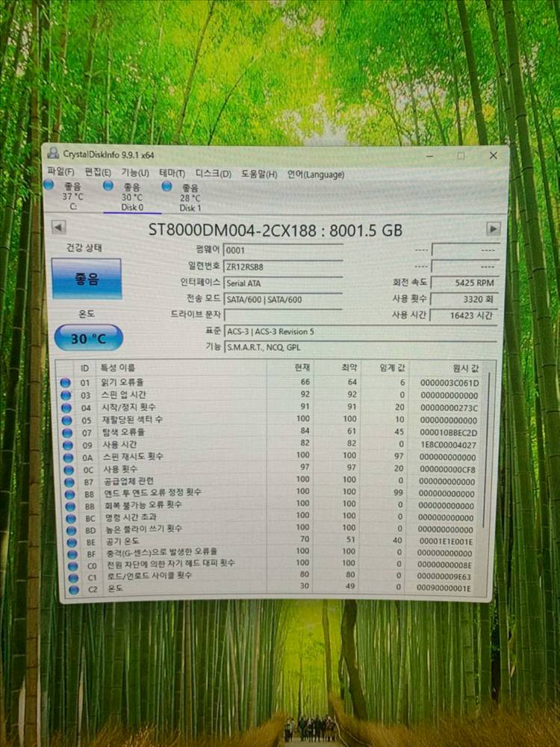Click the 회전 속도 value 5425 RPM

click(x=464, y=282)
